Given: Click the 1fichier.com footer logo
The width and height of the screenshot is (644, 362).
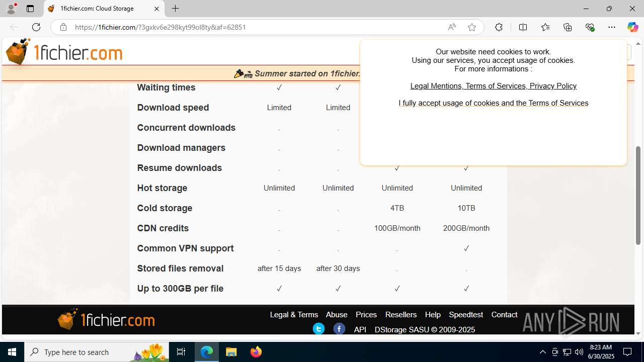Looking at the screenshot, I should (106, 319).
